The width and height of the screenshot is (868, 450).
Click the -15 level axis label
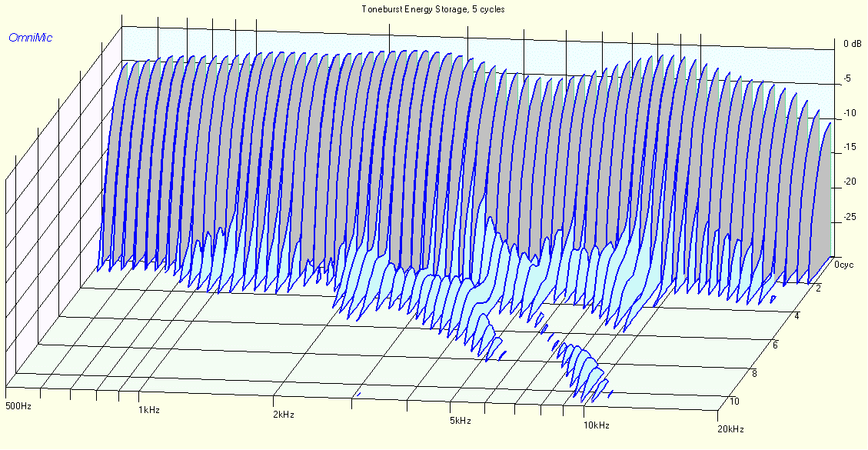[x=850, y=148]
